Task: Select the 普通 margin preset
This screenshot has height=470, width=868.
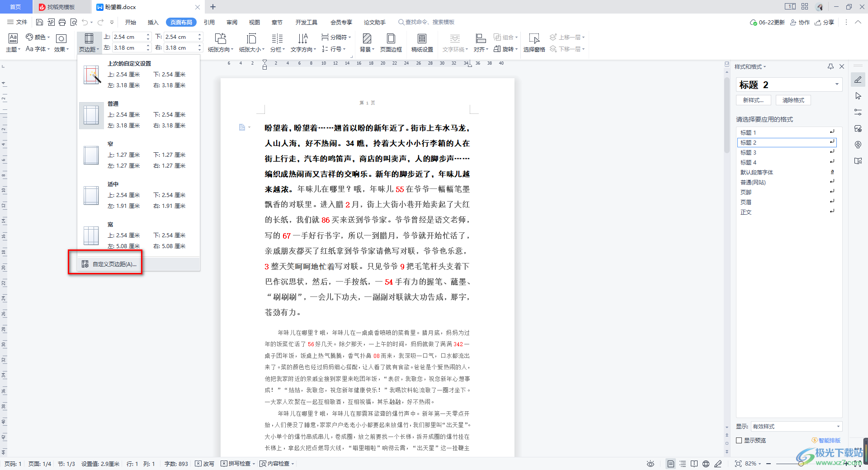Action: (x=138, y=116)
